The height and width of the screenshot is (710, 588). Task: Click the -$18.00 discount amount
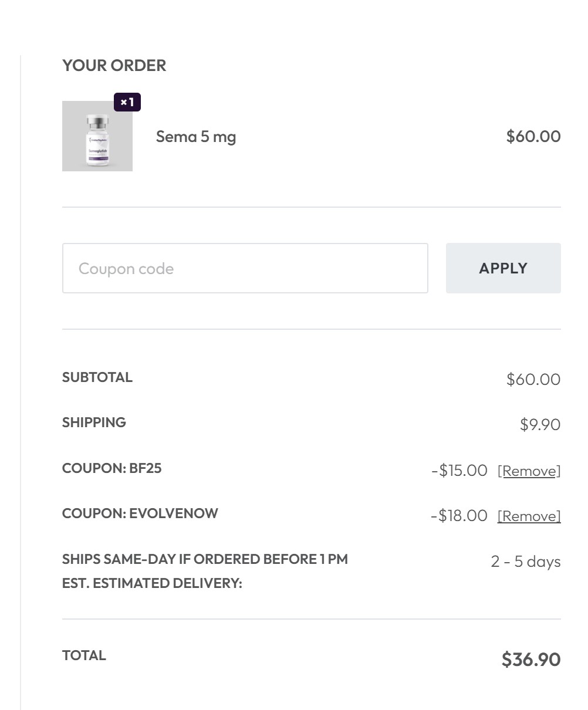coord(459,516)
